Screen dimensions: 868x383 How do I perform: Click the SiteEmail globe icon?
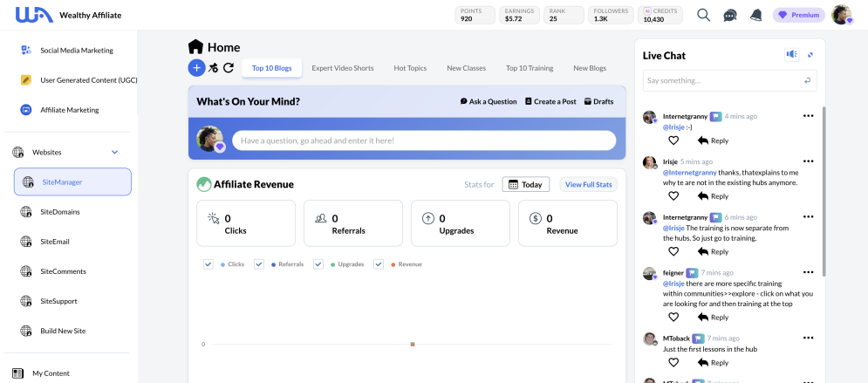(x=26, y=242)
